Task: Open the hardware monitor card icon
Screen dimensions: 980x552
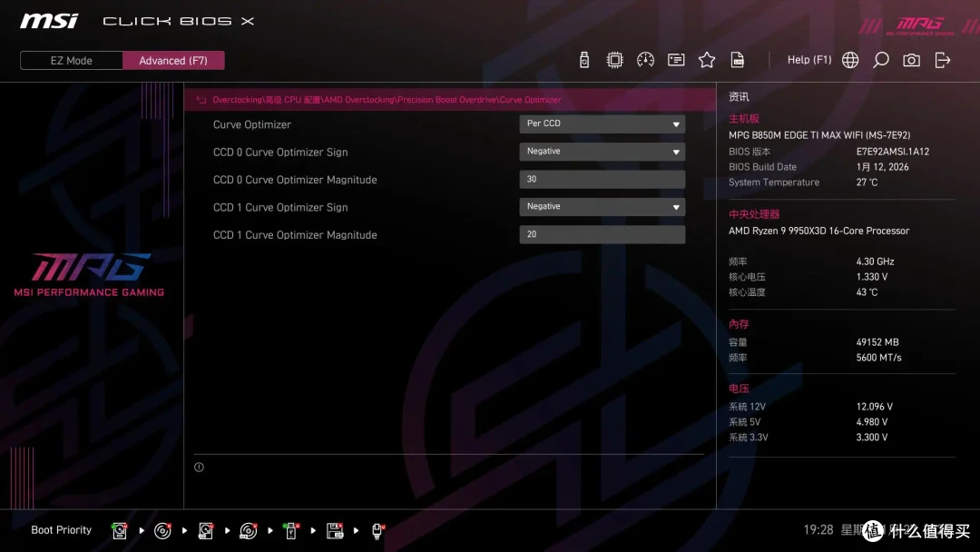Action: pyautogui.click(x=676, y=60)
